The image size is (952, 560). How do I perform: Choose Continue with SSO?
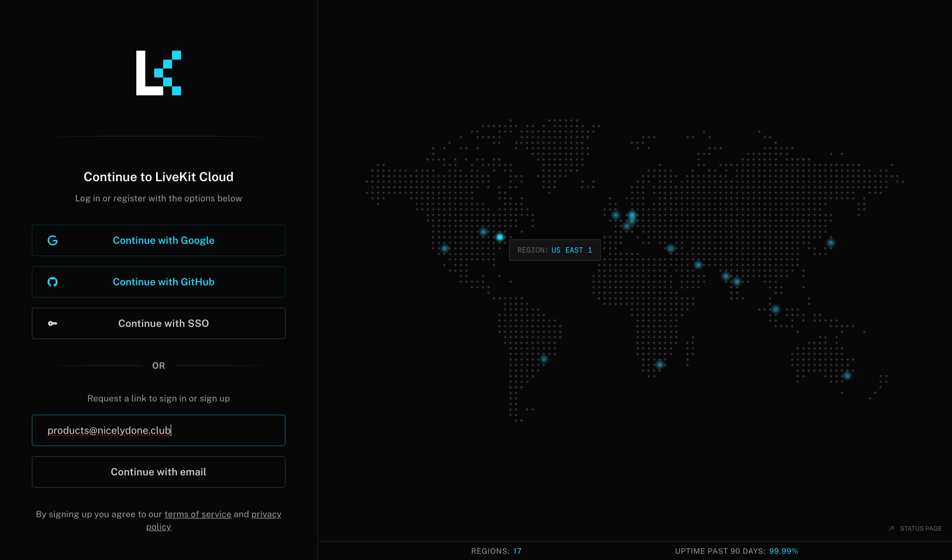tap(158, 323)
